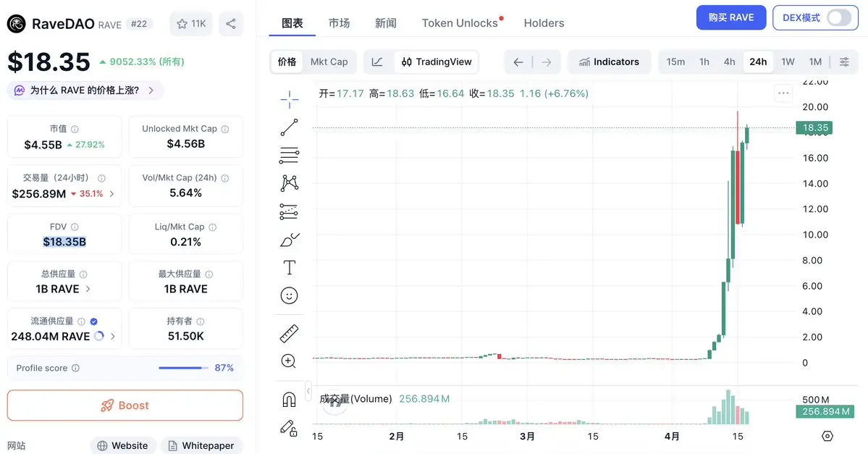Viewport: 868px width, 454px height.
Task: Click the 购买 RAVE button
Action: coord(730,18)
